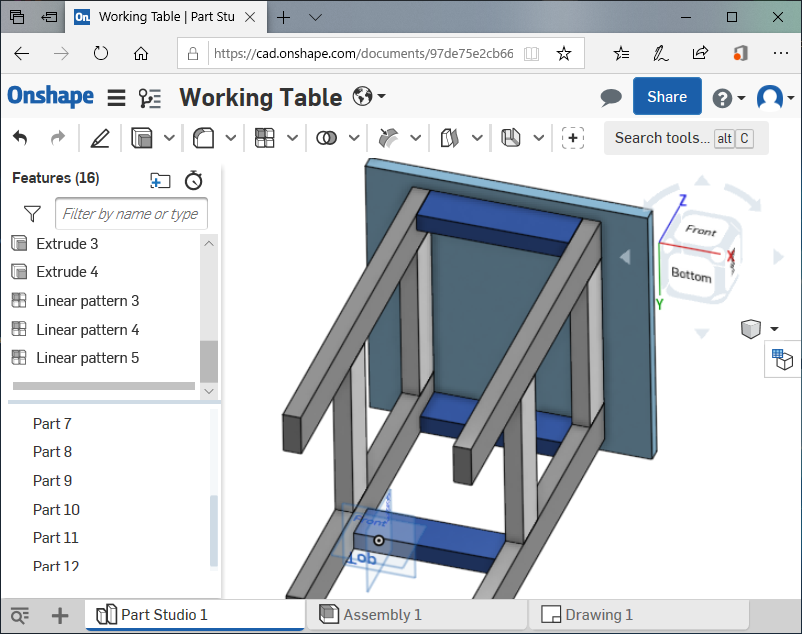Expand the Boolean tool dropdown arrow
This screenshot has height=634, width=802.
point(354,138)
